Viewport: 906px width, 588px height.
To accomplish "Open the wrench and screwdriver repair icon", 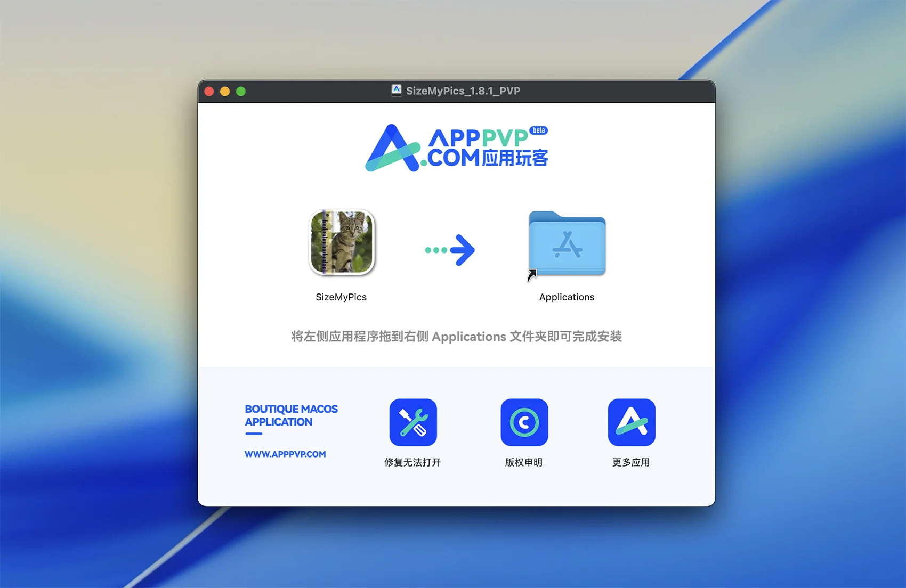I will coord(413,422).
